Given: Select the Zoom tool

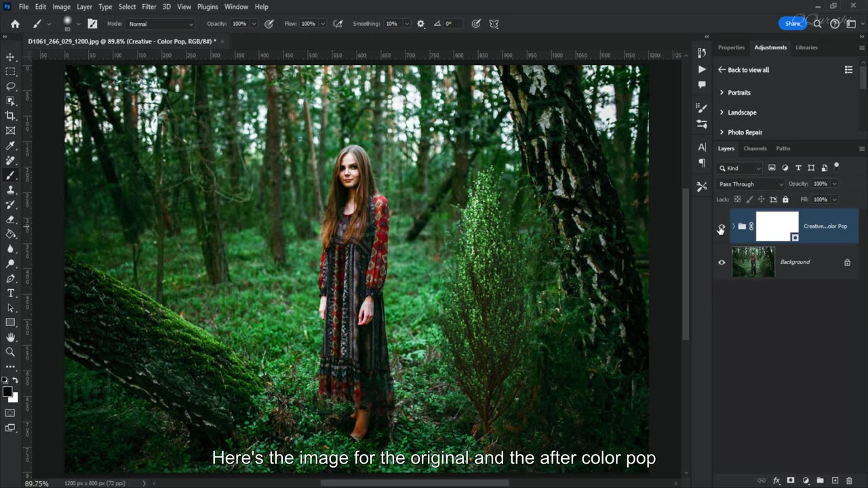Looking at the screenshot, I should pos(10,352).
